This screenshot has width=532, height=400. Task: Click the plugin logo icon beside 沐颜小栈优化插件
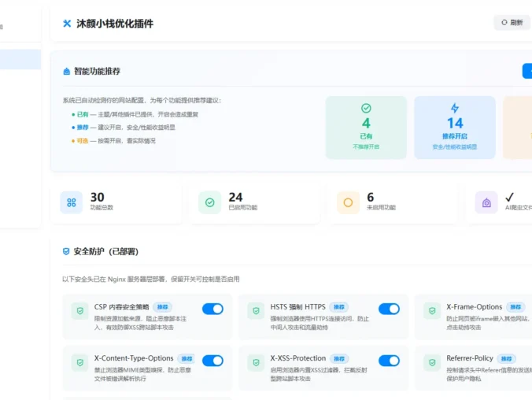[x=67, y=24]
